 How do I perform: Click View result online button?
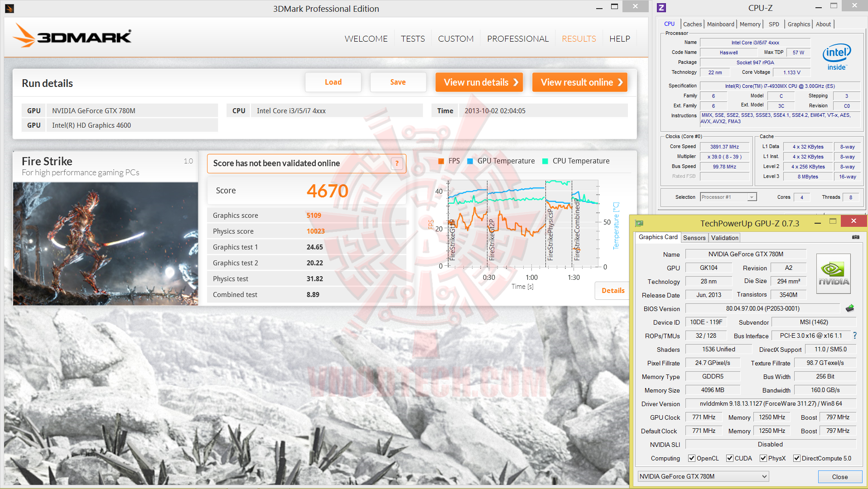(x=580, y=82)
